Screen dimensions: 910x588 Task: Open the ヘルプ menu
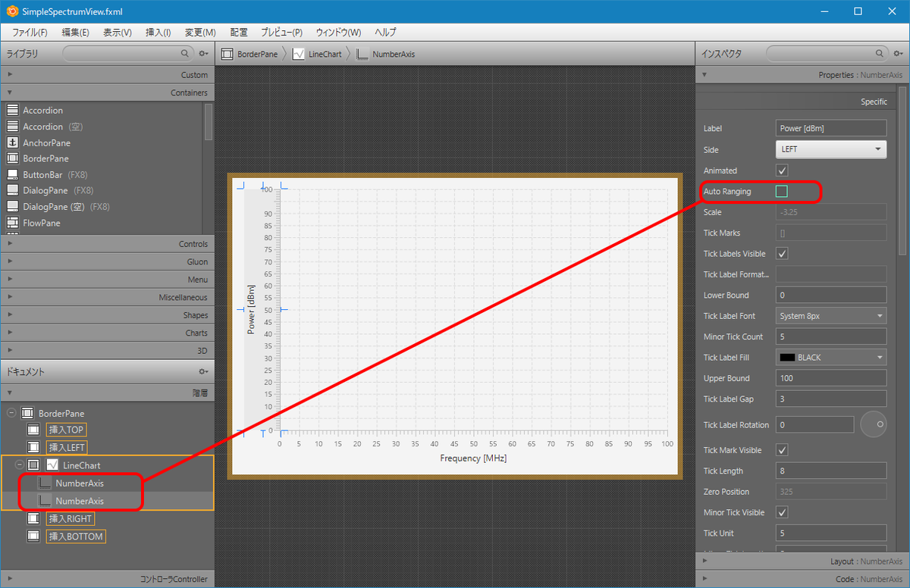(386, 33)
